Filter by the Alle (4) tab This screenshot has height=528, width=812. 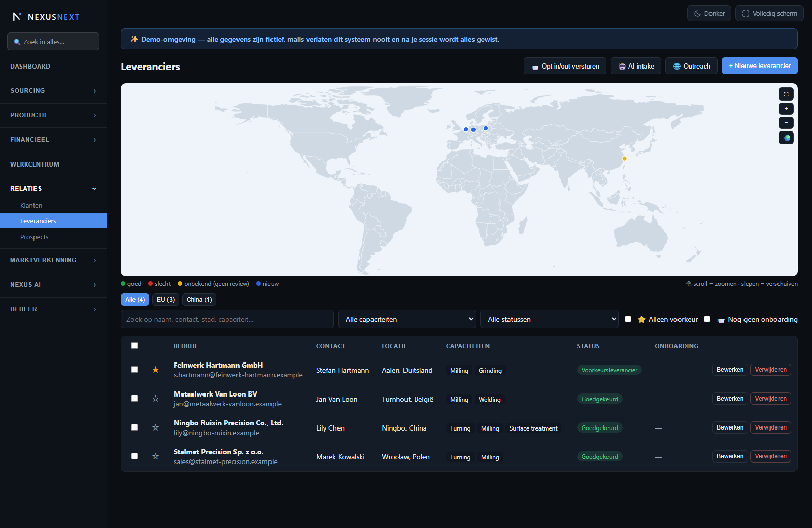coord(135,300)
